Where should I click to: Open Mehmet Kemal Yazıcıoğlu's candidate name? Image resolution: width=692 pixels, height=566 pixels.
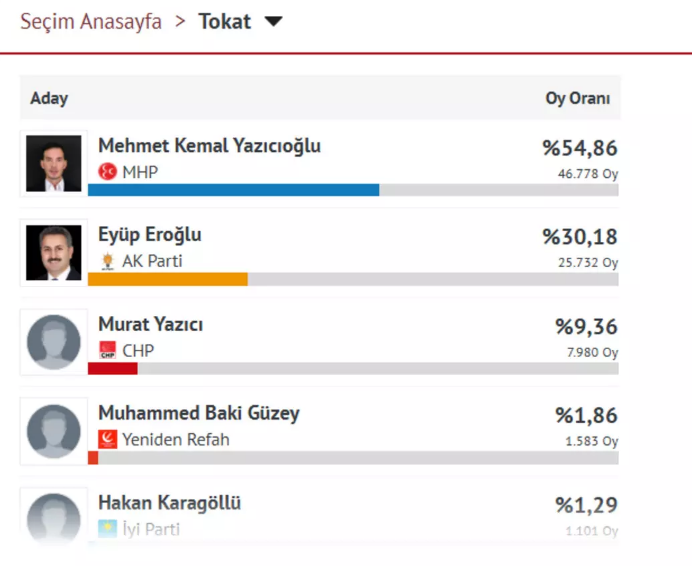(209, 146)
